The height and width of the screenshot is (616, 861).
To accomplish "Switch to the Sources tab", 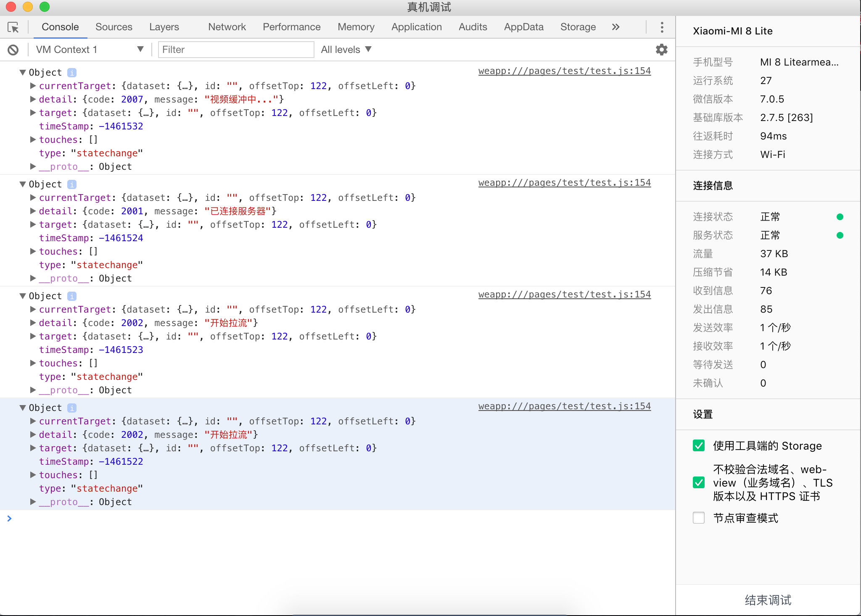I will (x=114, y=27).
